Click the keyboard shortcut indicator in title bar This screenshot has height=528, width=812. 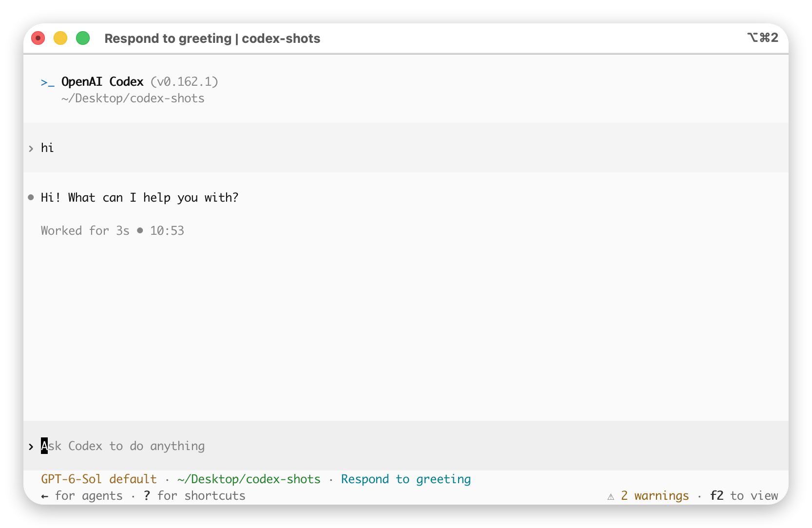[762, 38]
